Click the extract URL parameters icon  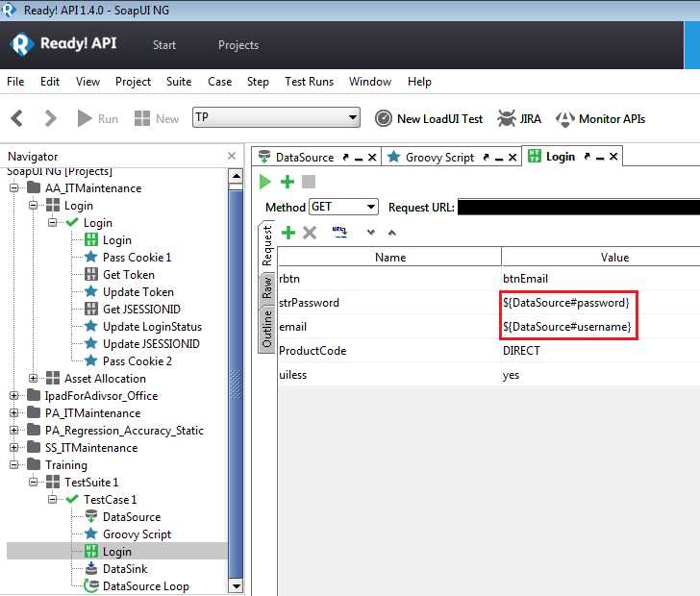point(339,232)
